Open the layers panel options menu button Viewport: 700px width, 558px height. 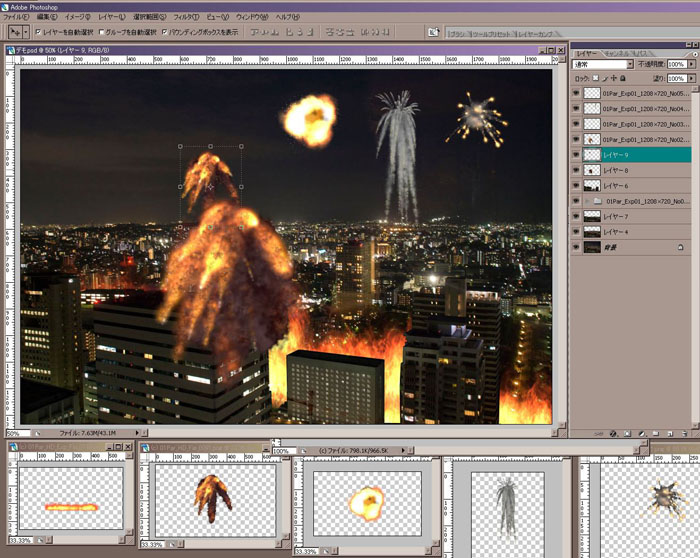(x=695, y=54)
